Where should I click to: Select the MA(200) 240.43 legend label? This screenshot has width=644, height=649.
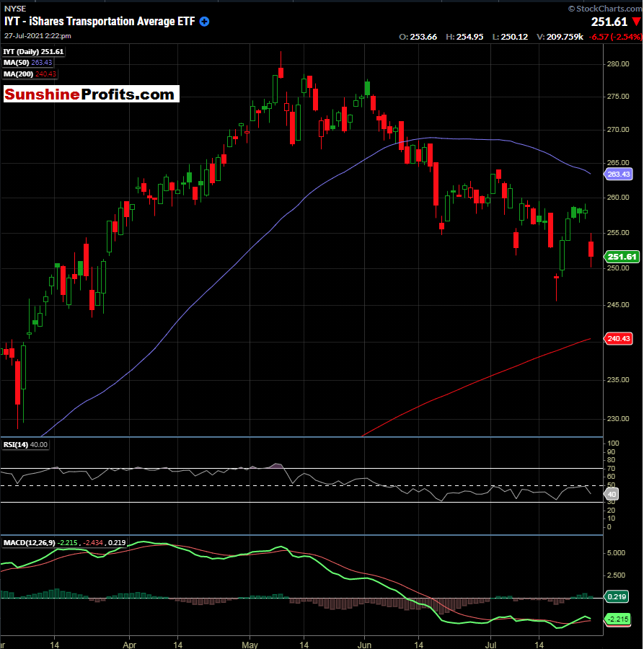click(30, 74)
